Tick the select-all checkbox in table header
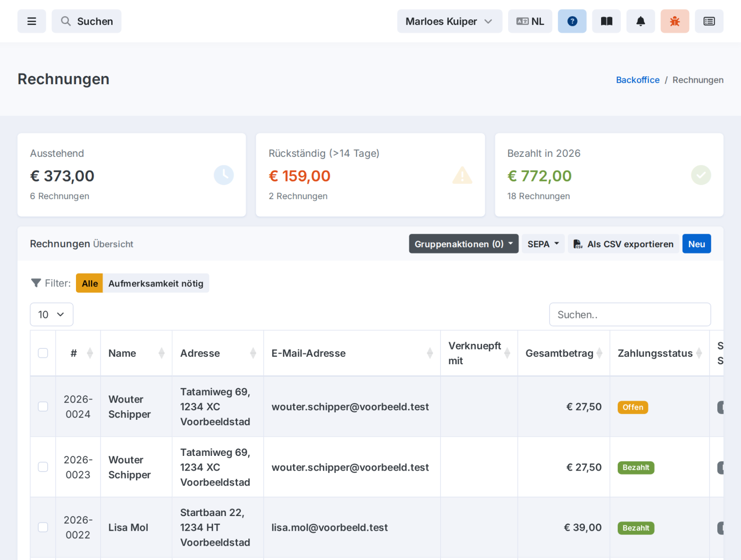Viewport: 741px width, 560px height. point(43,353)
